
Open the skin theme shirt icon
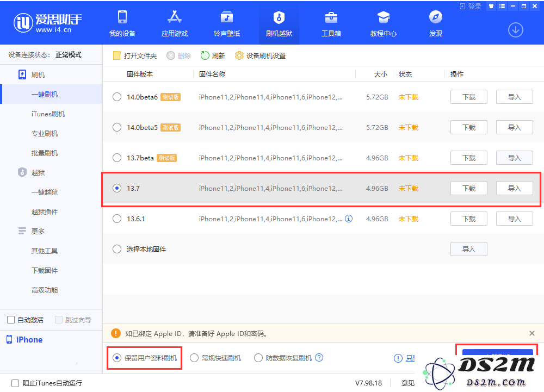coord(491,6)
